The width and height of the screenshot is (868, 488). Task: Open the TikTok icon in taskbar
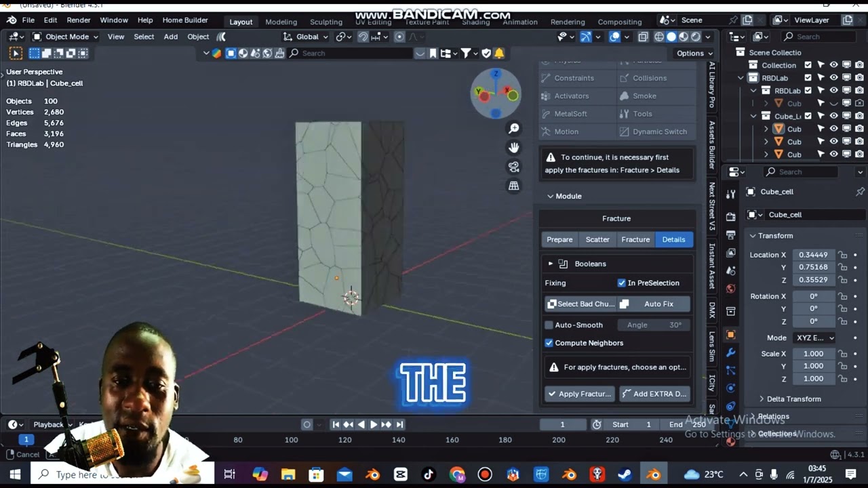click(429, 474)
